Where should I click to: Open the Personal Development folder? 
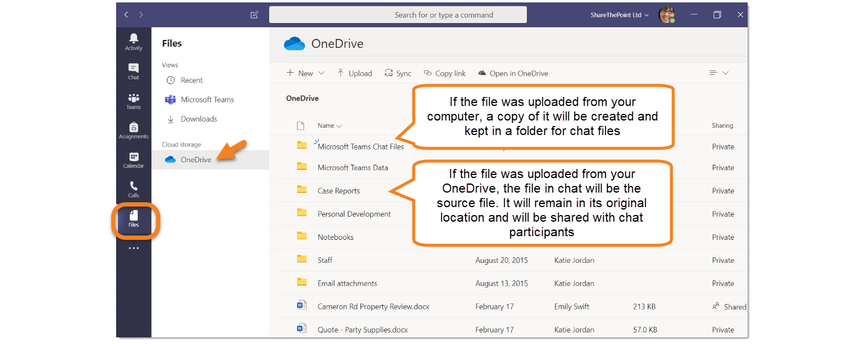pyautogui.click(x=354, y=214)
